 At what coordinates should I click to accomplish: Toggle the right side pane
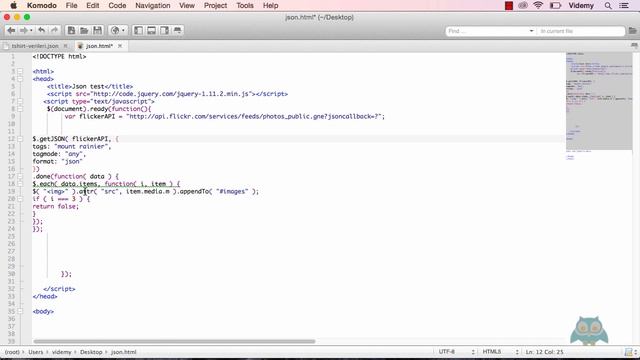(164, 31)
